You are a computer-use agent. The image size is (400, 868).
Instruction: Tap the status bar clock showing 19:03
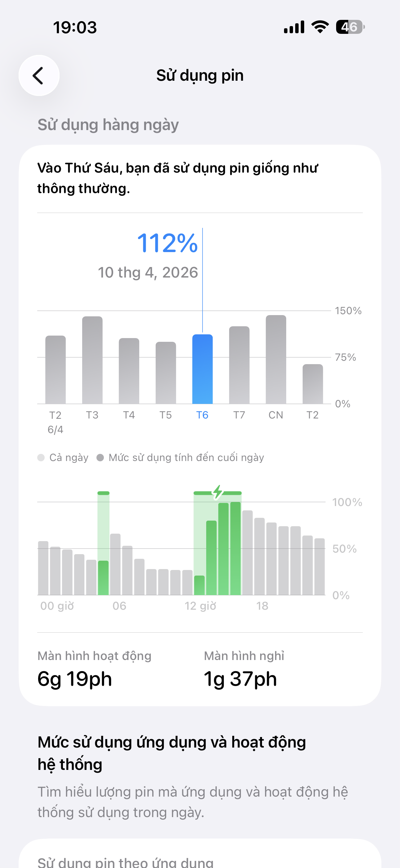tap(75, 27)
